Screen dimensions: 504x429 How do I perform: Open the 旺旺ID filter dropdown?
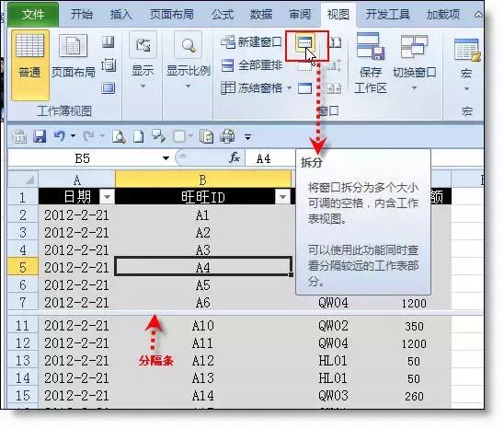pos(283,196)
